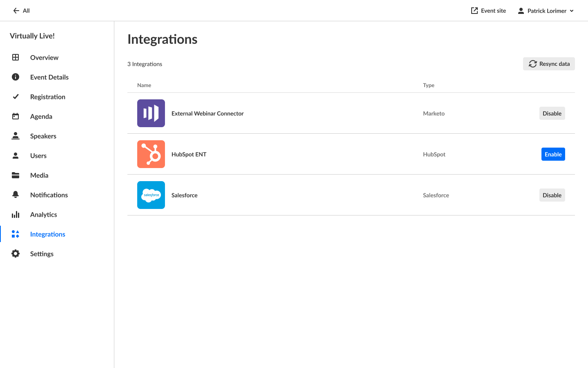Select Speakers in the sidebar
The image size is (588, 368).
pos(43,136)
